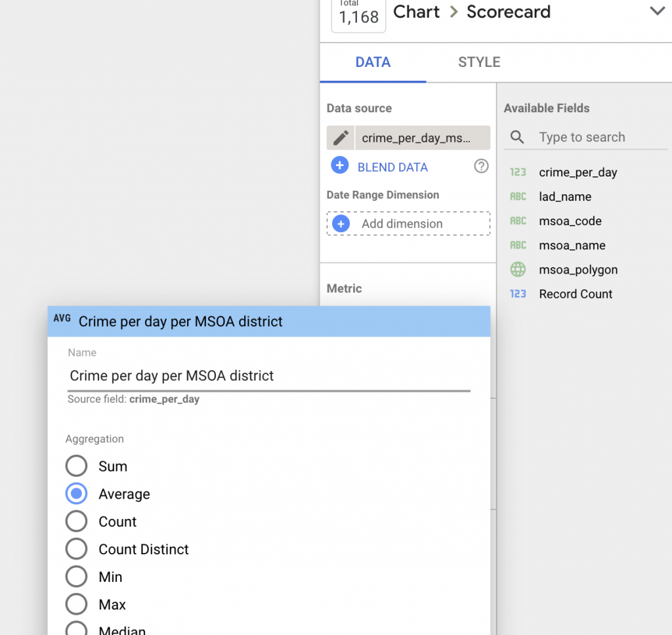This screenshot has height=635, width=672.
Task: Switch to the DATA tab
Action: point(373,62)
